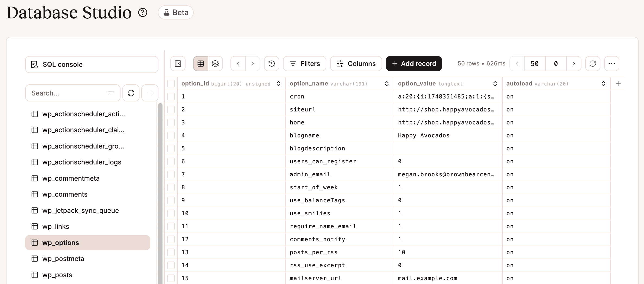The width and height of the screenshot is (644, 284).
Task: Select the blogname row checkbox
Action: click(171, 136)
